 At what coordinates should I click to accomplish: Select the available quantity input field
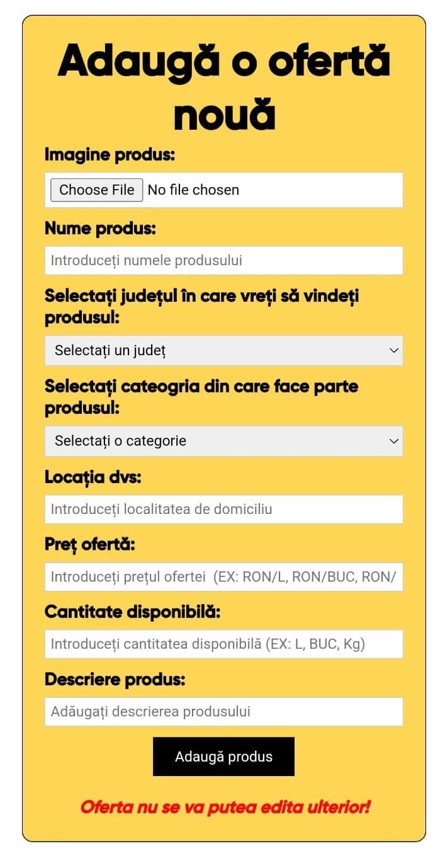coord(223,644)
